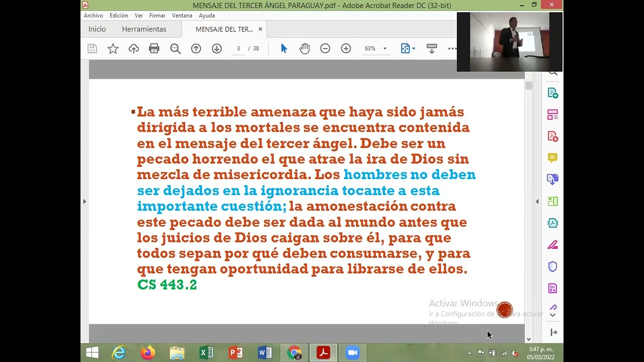Viewport: 644px width, 362px height.
Task: Open the find text magnifier tool
Action: [175, 49]
